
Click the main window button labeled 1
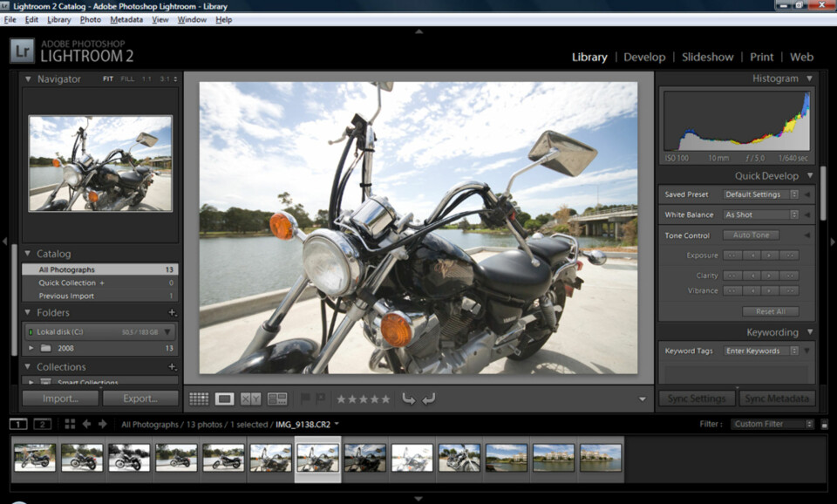point(18,425)
